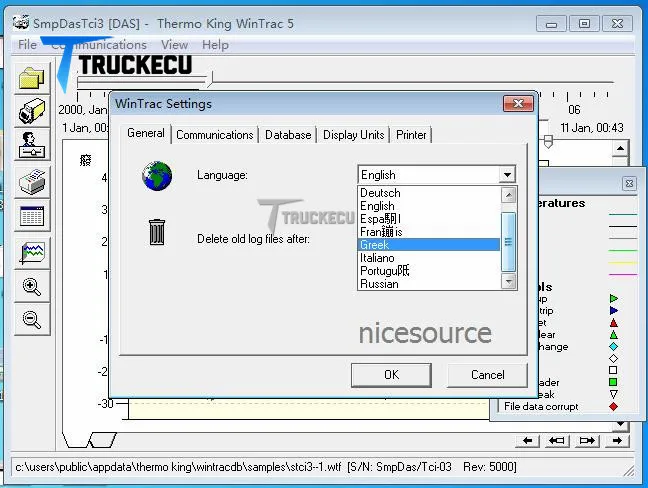
Task: Click the jump-to-start left arrow button
Action: coord(527,440)
